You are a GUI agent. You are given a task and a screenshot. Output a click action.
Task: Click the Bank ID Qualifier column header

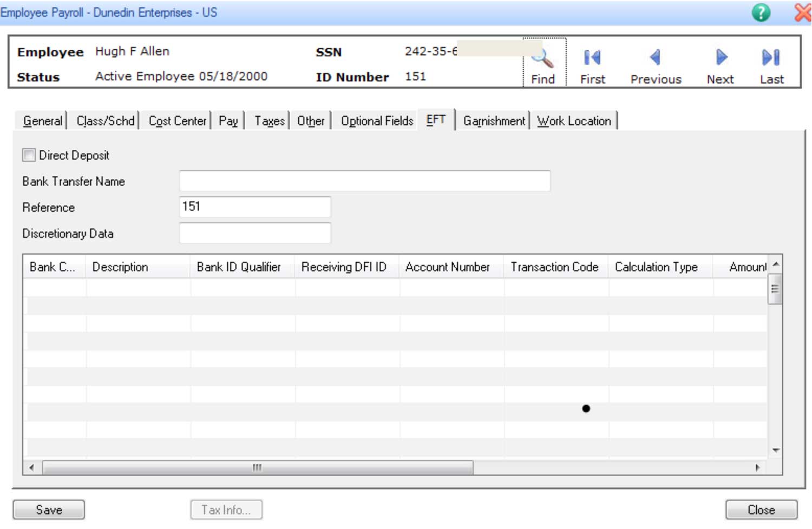coord(242,267)
